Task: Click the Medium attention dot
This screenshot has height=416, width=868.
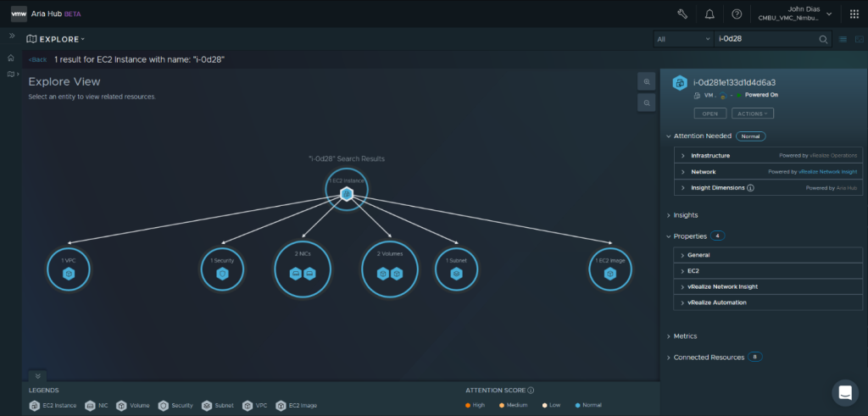Action: [502, 406]
